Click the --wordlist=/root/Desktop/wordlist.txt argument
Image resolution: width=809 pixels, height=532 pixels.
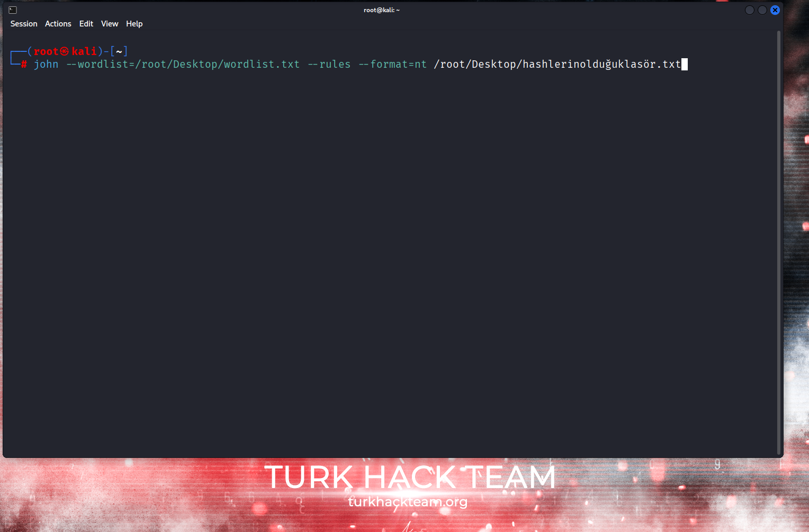(x=183, y=64)
